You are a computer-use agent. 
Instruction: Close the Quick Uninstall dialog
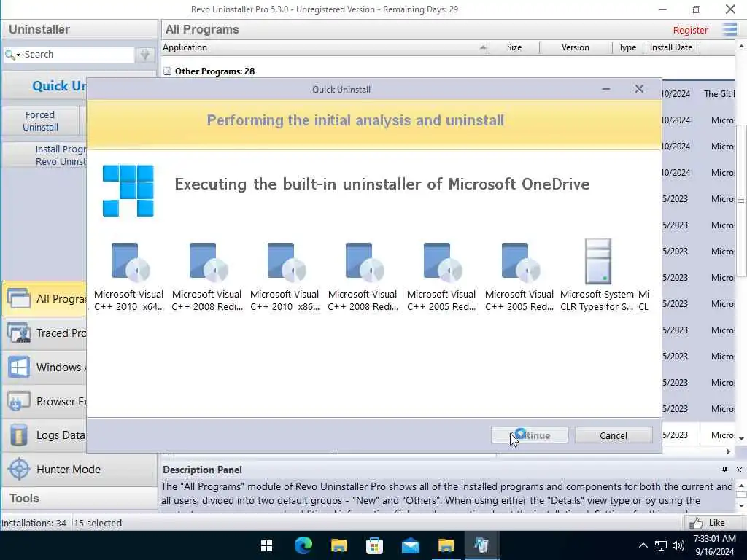click(x=639, y=89)
